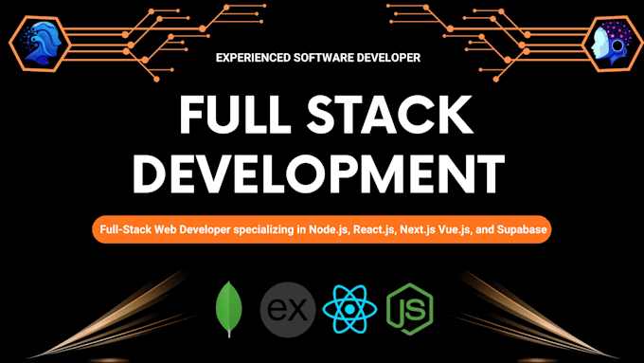Click the orange Full-Stack Web Developer banner

tap(322, 229)
